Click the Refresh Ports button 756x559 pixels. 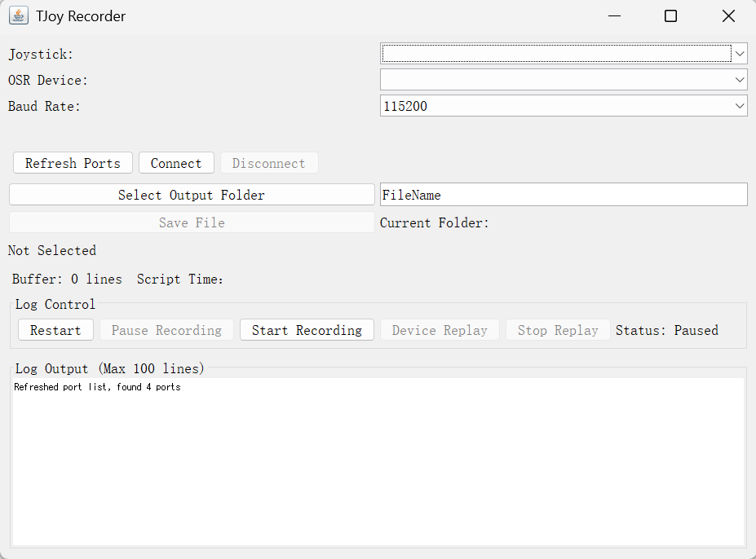73,163
